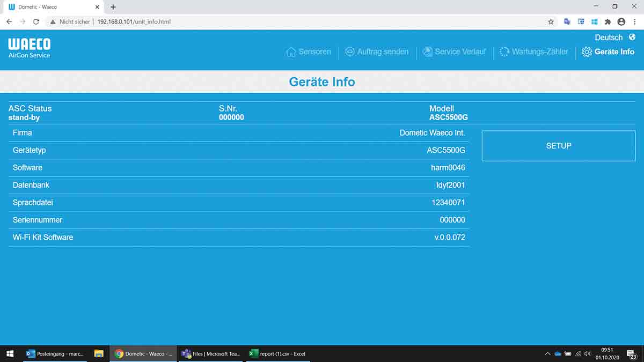644x362 pixels.
Task: Click the Service Verlauf history icon
Action: 428,52
